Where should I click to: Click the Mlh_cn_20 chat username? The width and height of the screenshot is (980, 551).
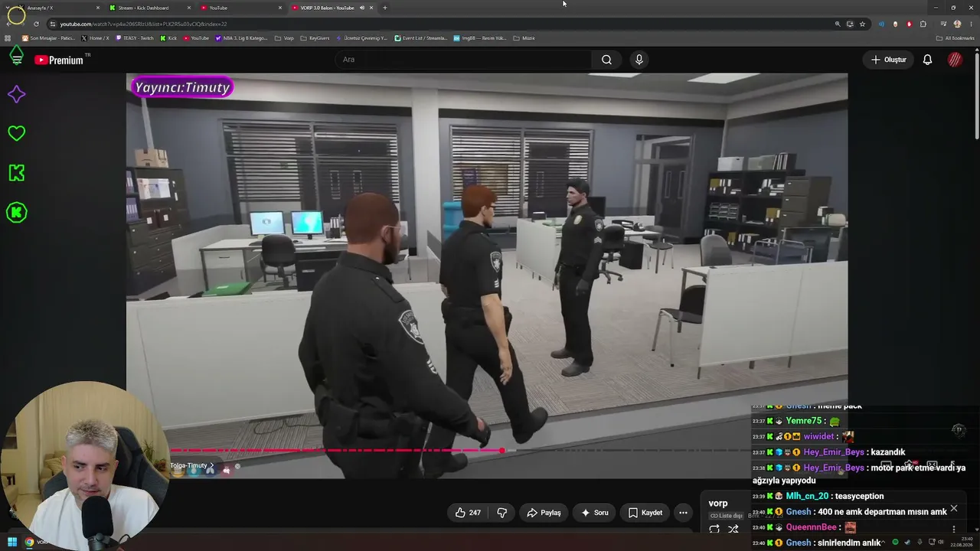point(807,497)
